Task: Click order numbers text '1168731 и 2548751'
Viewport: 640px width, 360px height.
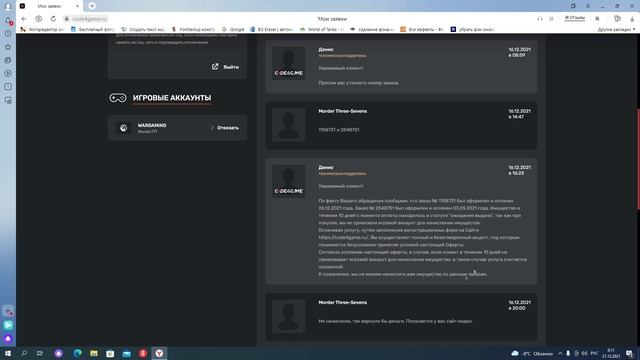Action: (339, 130)
